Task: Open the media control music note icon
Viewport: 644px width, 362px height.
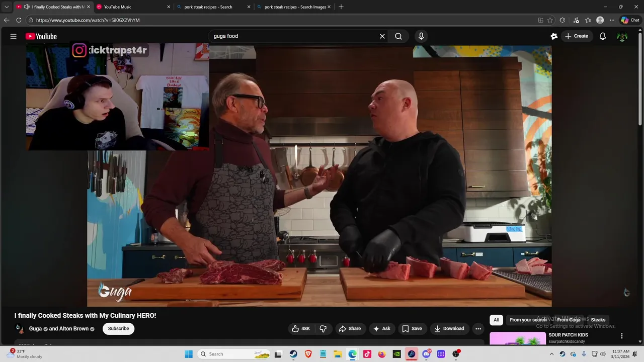Action: [x=576, y=20]
